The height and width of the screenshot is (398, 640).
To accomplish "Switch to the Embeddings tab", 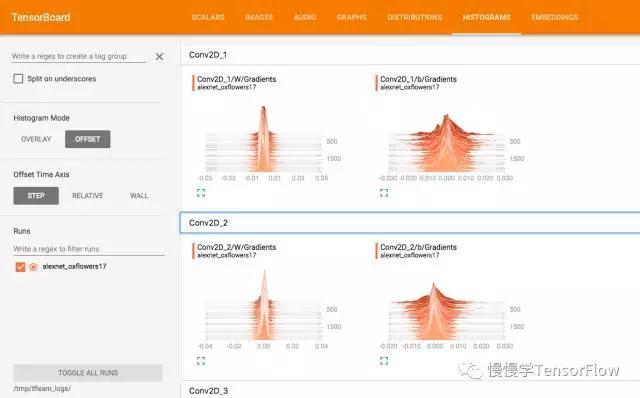I will (x=555, y=17).
